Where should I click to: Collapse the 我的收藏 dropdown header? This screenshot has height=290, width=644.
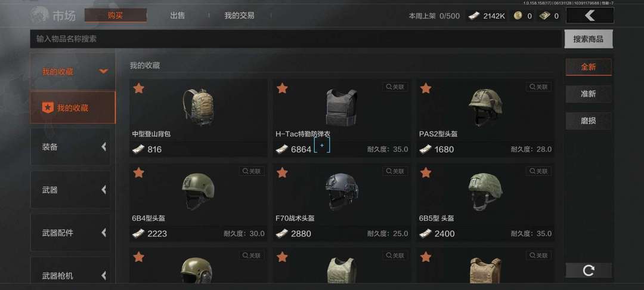[x=73, y=72]
